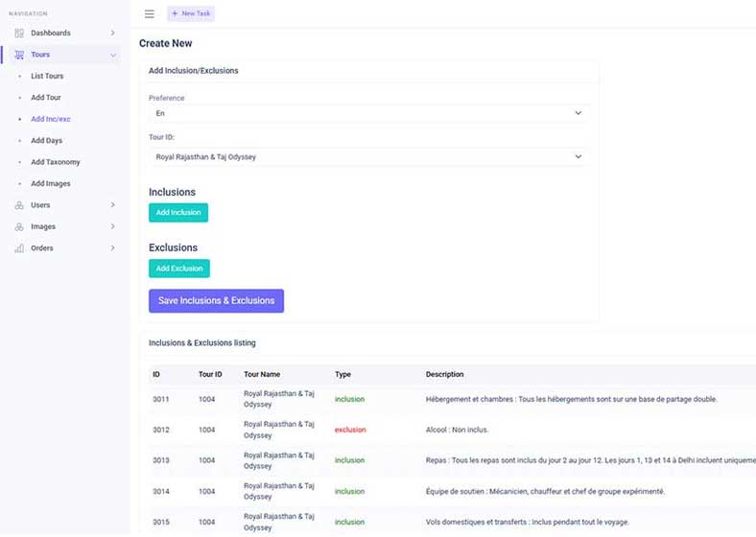Go to Add Days page

46,141
